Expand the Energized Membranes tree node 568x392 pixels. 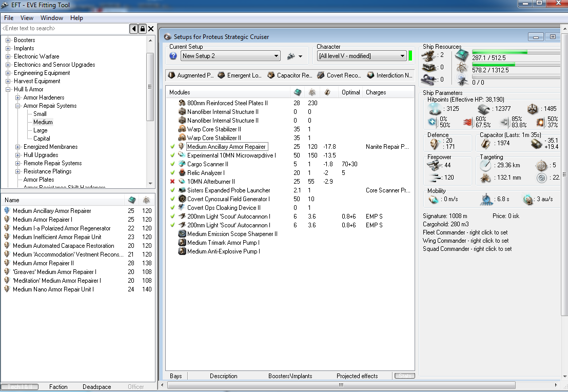[18, 147]
